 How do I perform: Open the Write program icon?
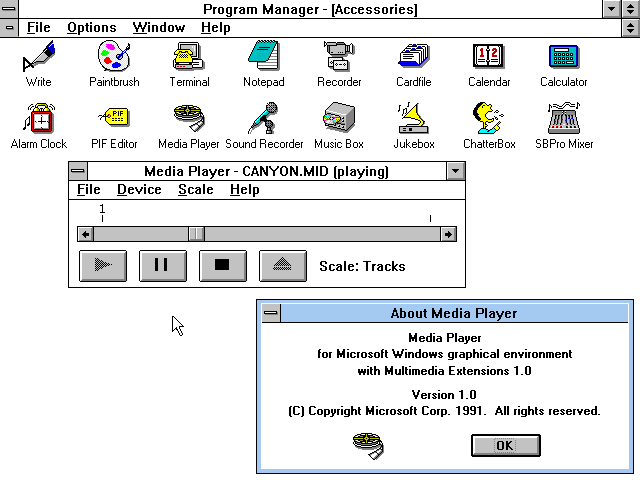click(38, 56)
